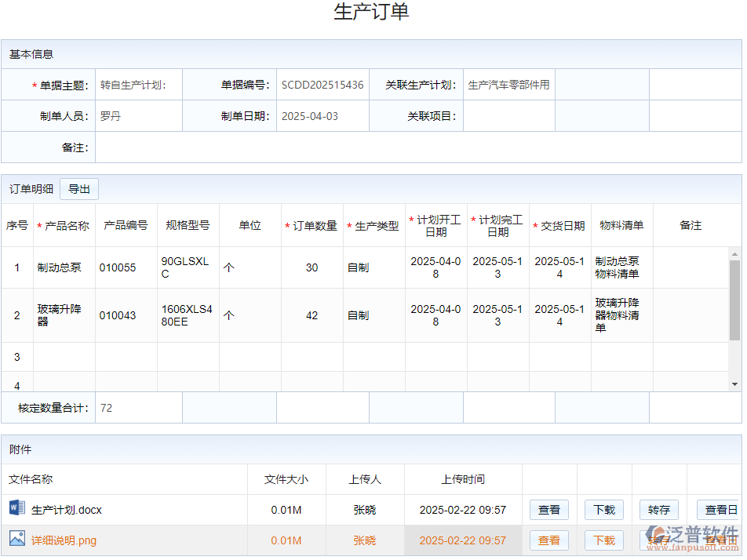The width and height of the screenshot is (747, 560).
Task: Click the 导出 button in 订单明细 toolbar
Action: pos(78,188)
